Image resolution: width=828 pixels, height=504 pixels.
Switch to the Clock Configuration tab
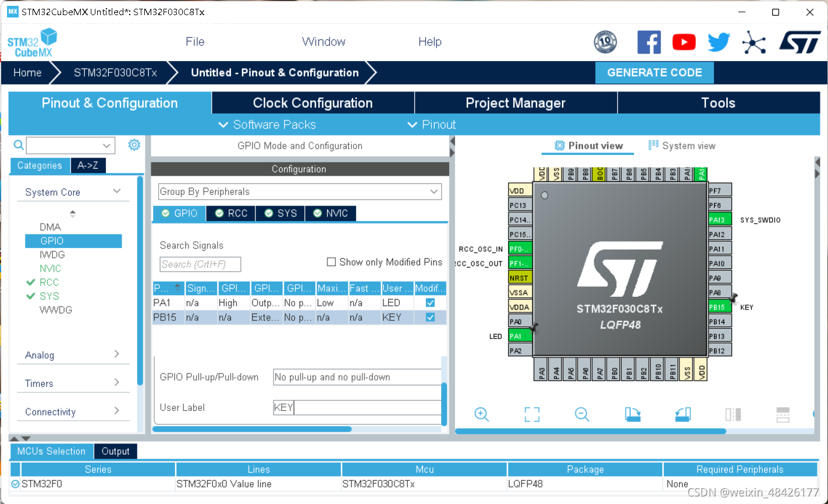pyautogui.click(x=313, y=103)
